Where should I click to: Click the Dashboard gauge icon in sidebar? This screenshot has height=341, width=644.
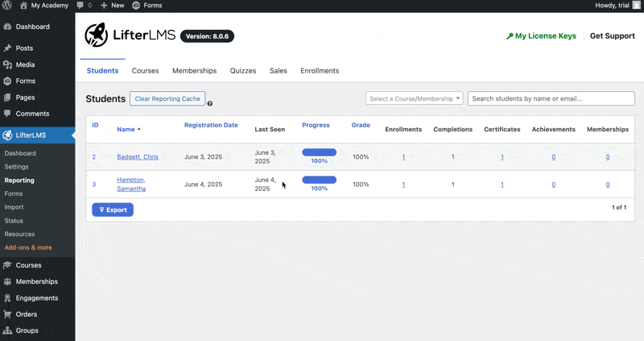7,27
